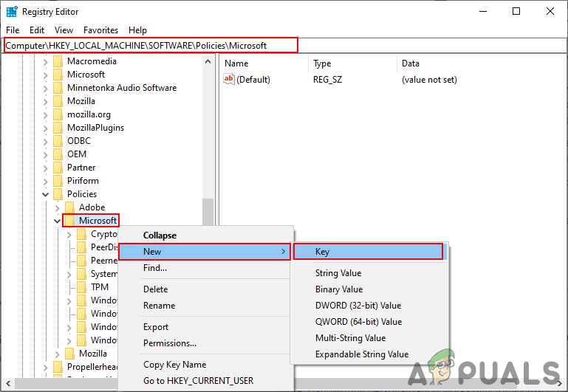
Task: Click the tree scroll up arrow
Action: [208, 61]
